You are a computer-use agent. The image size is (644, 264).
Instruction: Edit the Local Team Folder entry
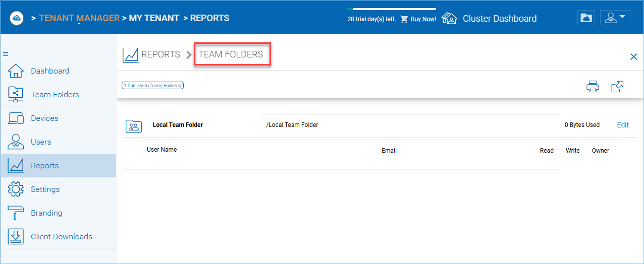click(623, 125)
